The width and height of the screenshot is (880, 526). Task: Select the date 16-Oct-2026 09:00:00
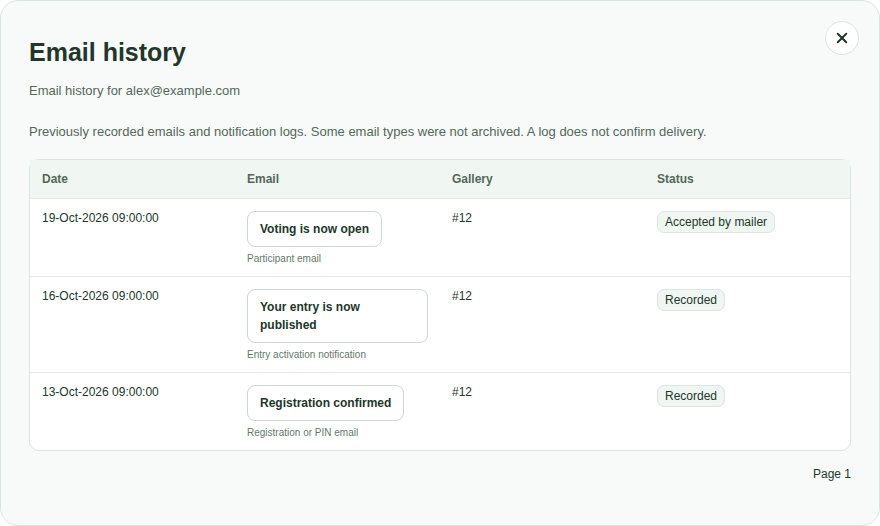pos(100,296)
